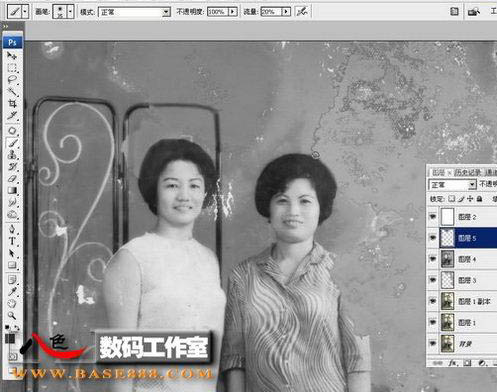Select the Eraser tool

pos(12,178)
